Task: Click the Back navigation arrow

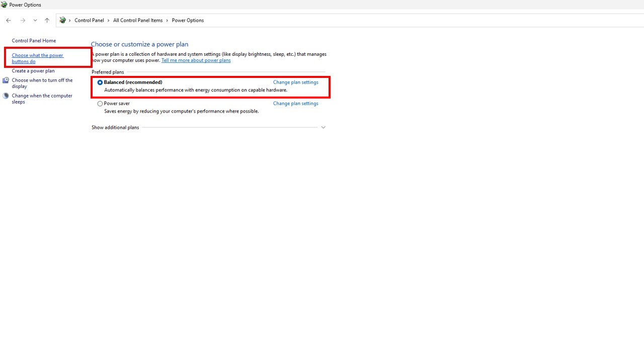Action: coord(9,21)
